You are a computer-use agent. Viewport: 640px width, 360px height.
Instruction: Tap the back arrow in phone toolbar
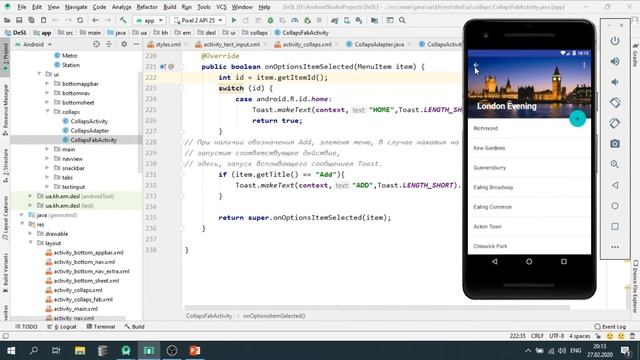tap(476, 65)
